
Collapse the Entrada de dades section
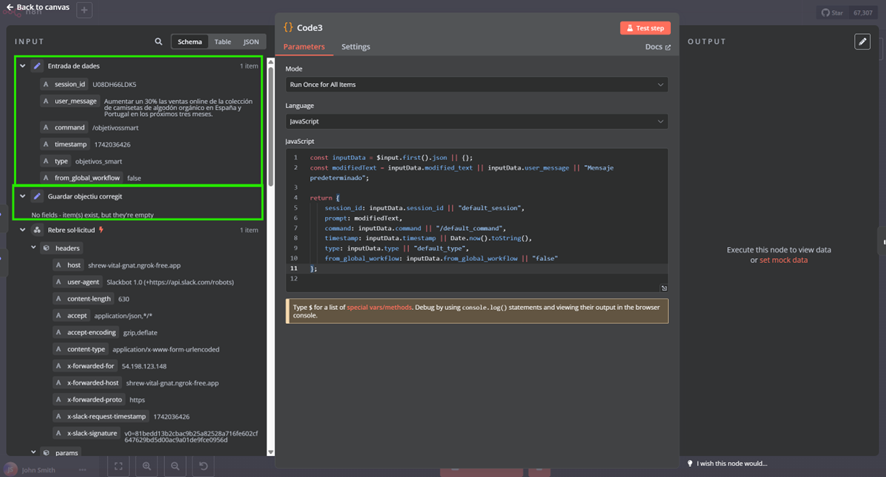pyautogui.click(x=22, y=66)
